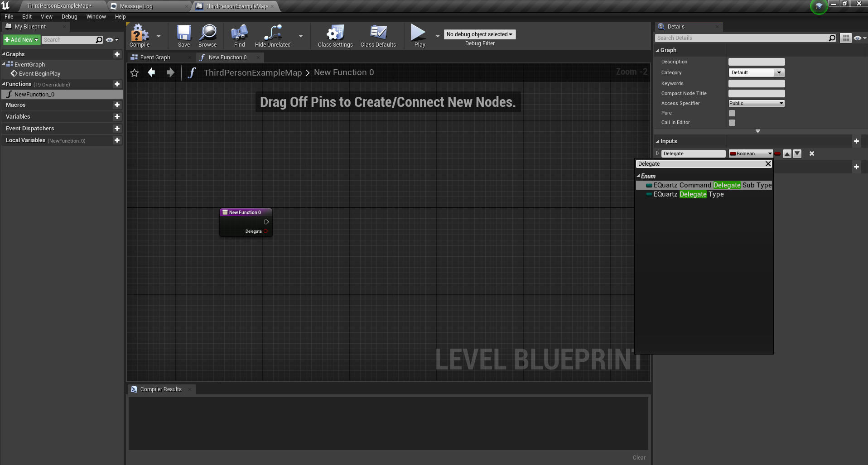The width and height of the screenshot is (868, 465).
Task: Enable the Pure checkbox
Action: 732,113
